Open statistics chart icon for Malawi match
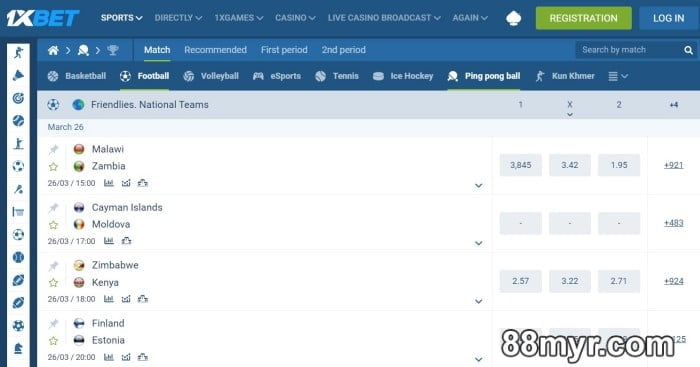 click(x=109, y=183)
